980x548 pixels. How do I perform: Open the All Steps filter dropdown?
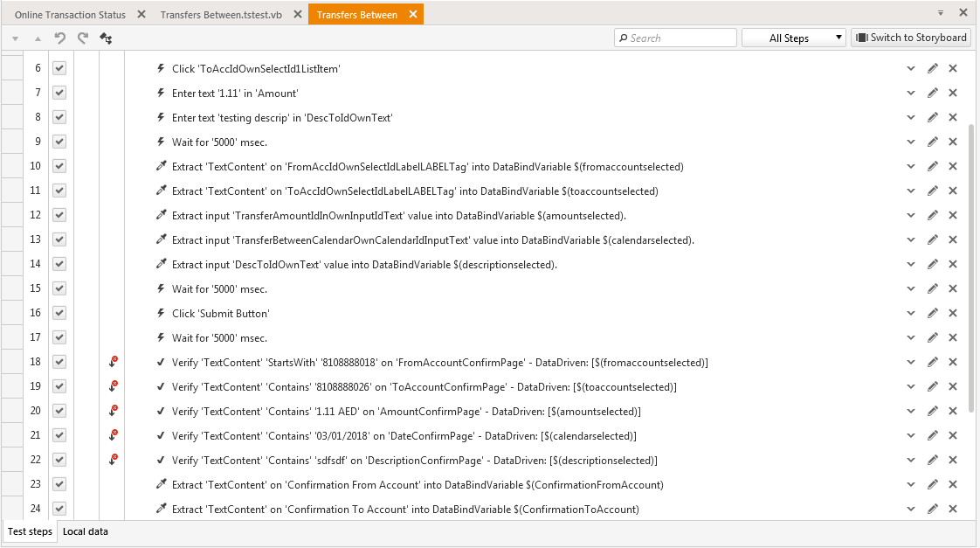(x=793, y=38)
